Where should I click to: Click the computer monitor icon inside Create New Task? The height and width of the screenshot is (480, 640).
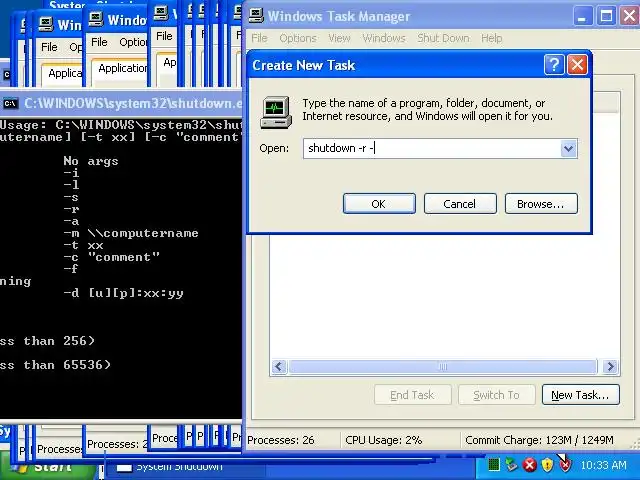coord(276,112)
